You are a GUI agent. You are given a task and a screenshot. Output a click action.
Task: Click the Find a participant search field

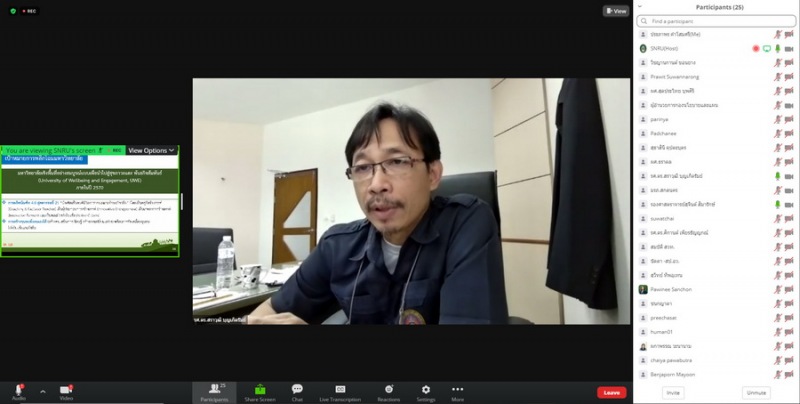pos(715,20)
